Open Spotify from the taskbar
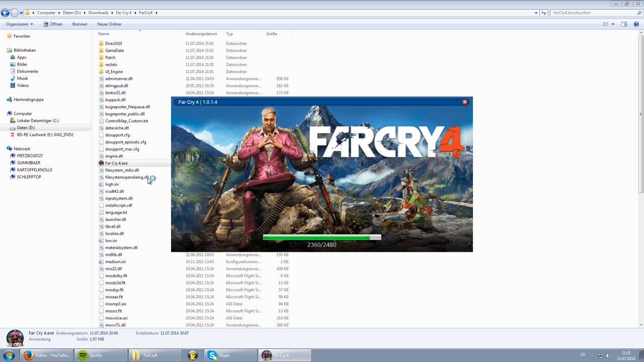The width and height of the screenshot is (644, 362). 101,355
